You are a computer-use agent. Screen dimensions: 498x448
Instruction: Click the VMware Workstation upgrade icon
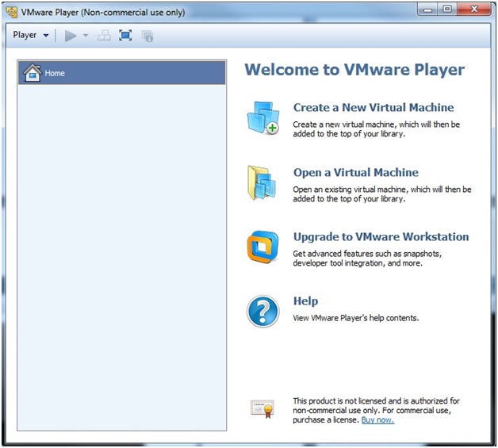pyautogui.click(x=263, y=247)
